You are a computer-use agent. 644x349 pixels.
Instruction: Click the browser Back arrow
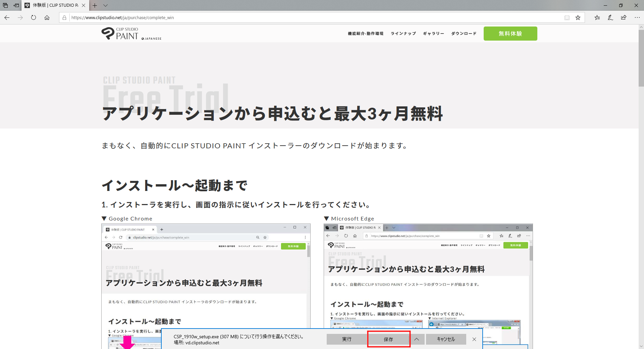(7, 18)
